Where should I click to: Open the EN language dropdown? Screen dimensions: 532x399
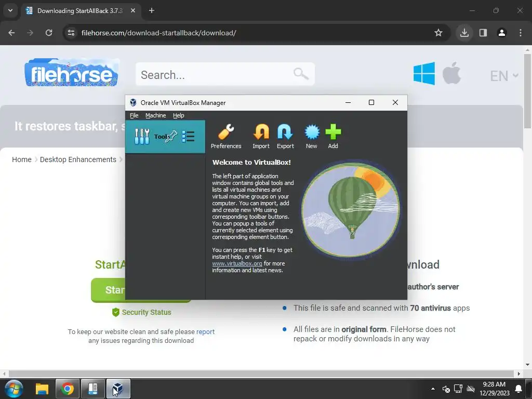[504, 76]
